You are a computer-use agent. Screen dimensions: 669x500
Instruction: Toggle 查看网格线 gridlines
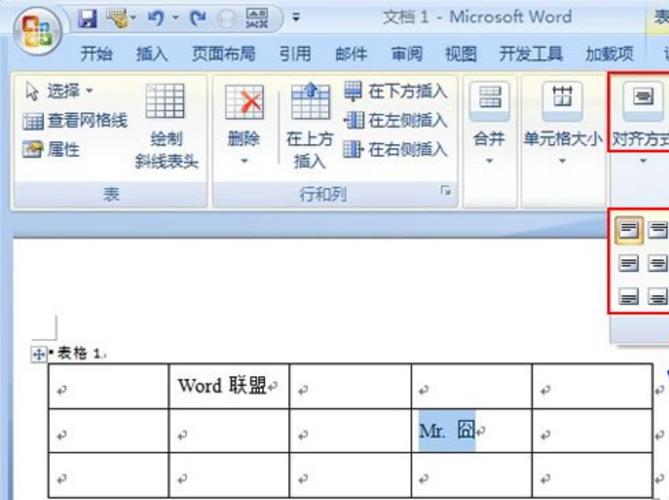[75, 121]
